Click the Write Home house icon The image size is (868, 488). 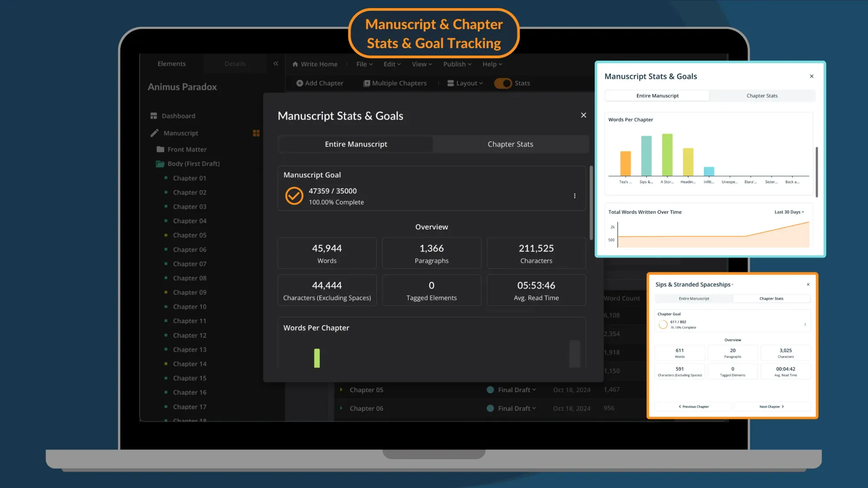(295, 64)
